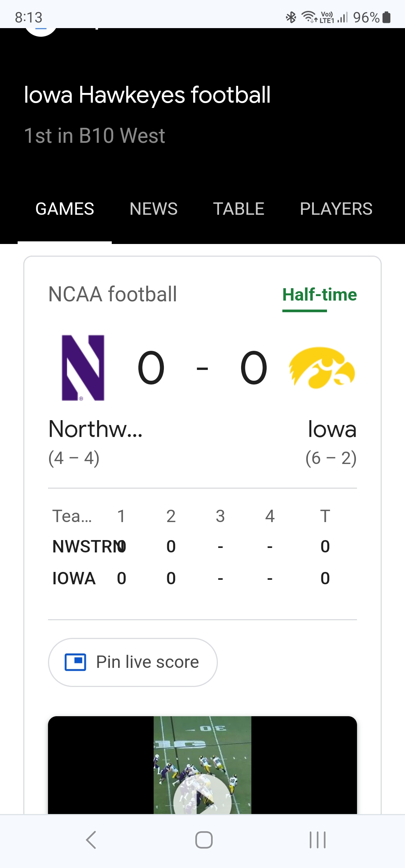Tap the Northwestern Wildcats logo
405x868 pixels.
(x=83, y=368)
